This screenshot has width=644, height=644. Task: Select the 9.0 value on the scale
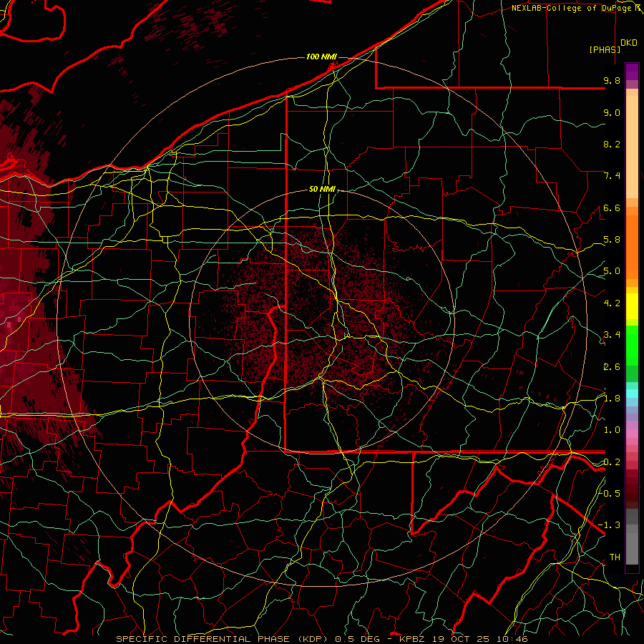(x=612, y=112)
